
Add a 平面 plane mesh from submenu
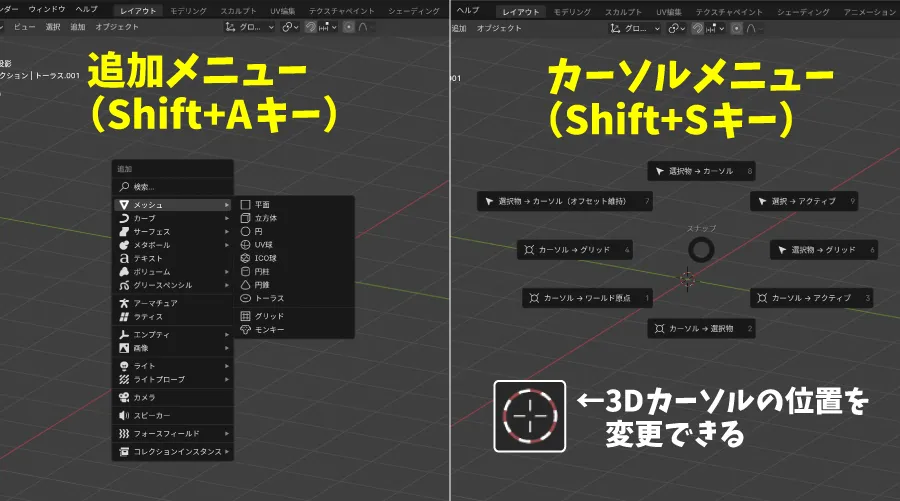[293, 205]
